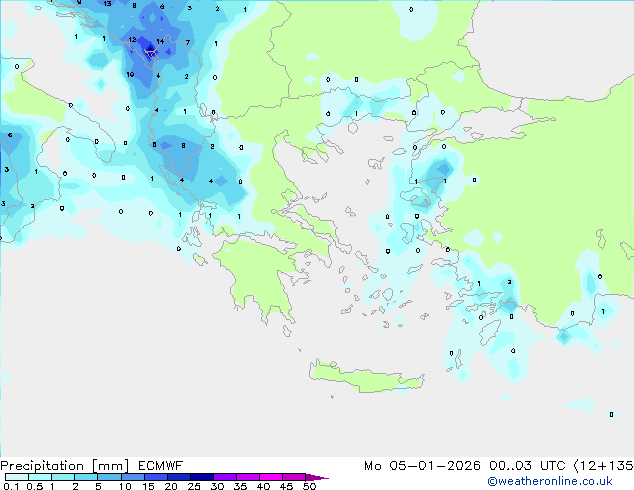
Task: Click the map value '10'
Action: (130, 74)
